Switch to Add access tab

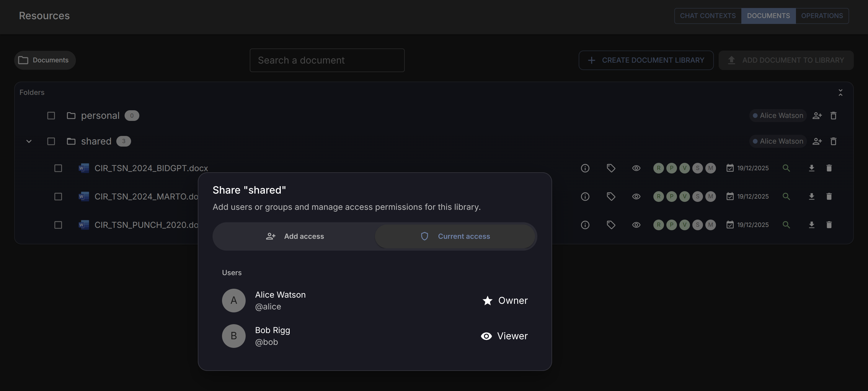[x=295, y=236]
